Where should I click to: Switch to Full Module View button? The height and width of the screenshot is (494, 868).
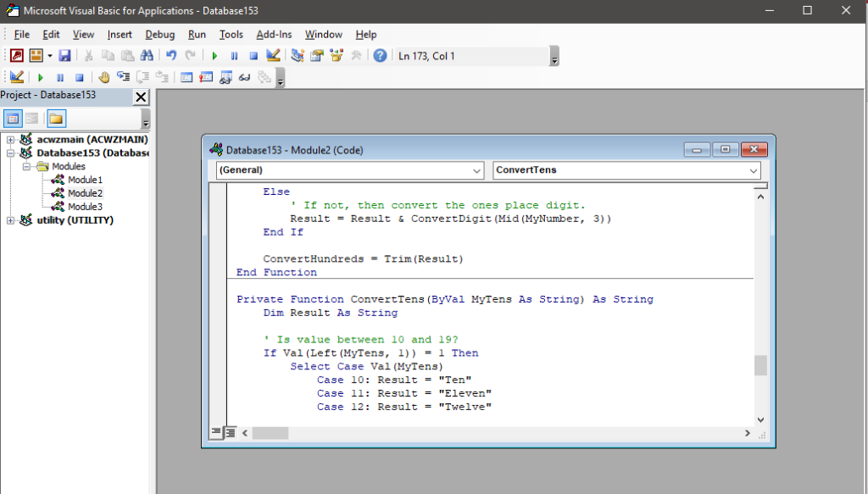click(230, 433)
